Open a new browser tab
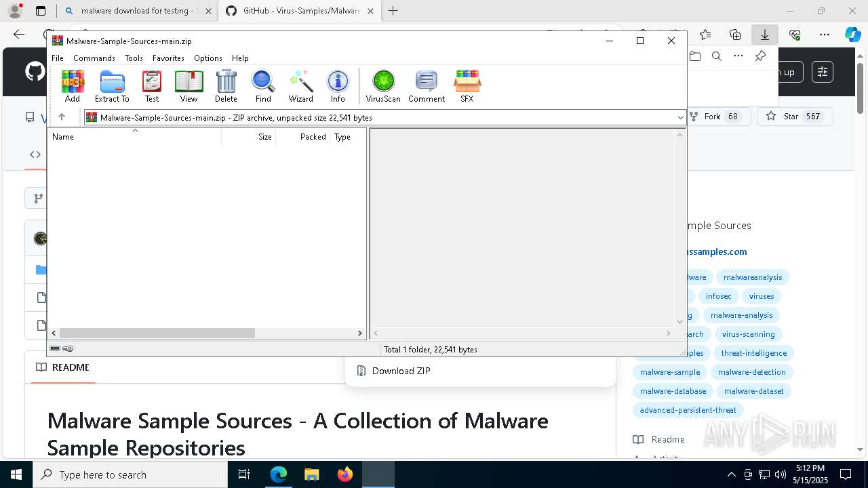Screen dimensions: 868x488 tap(393, 11)
